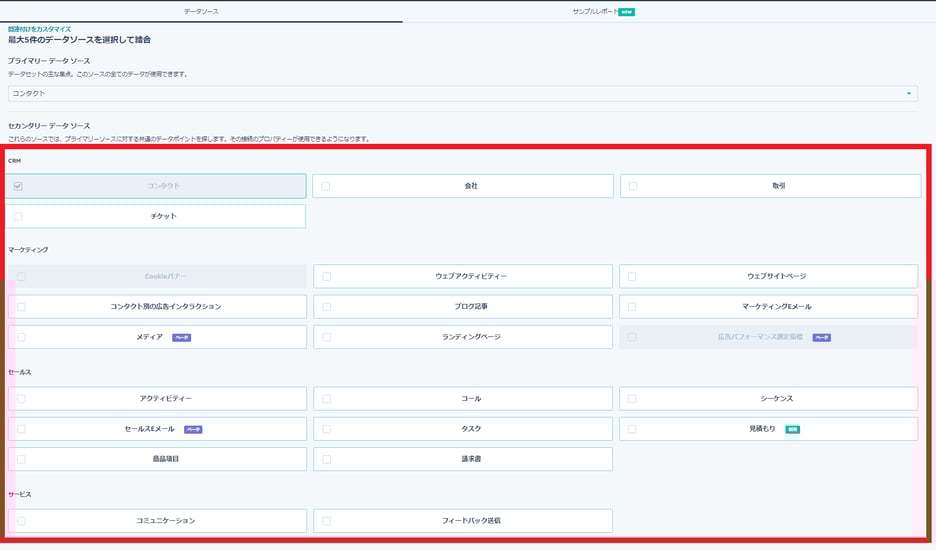Click the プライマリー データ ソース label
This screenshot has width=936, height=550.
[49, 61]
